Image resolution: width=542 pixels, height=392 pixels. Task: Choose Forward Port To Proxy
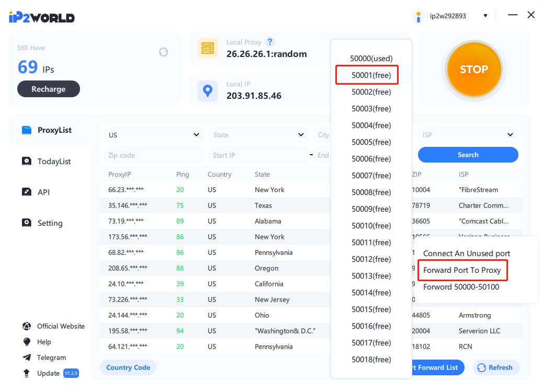click(x=462, y=270)
